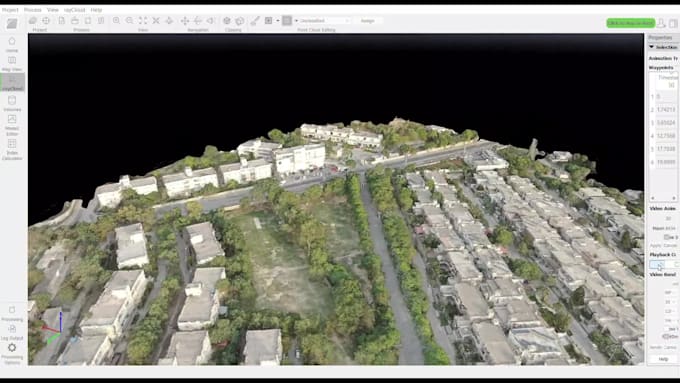The height and width of the screenshot is (383, 680).
Task: Show the Processing panel from the sidebar
Action: click(12, 314)
